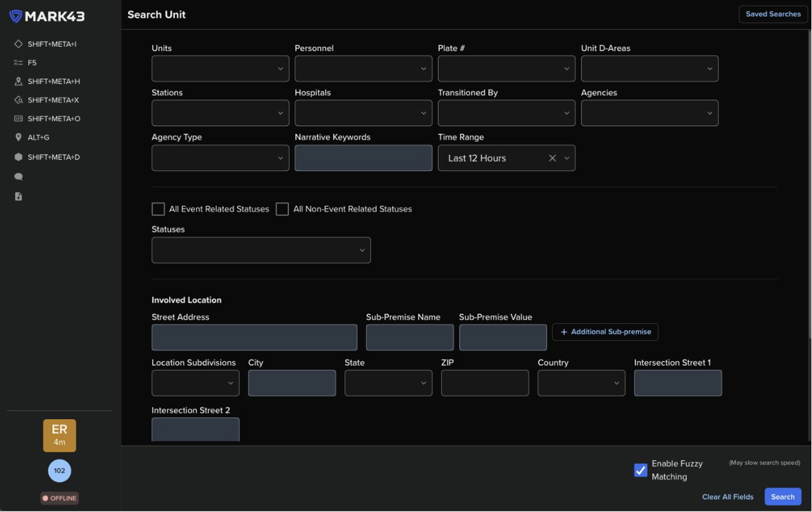Select the numeric keypad sidebar icon
The image size is (812, 512).
[x=18, y=118]
